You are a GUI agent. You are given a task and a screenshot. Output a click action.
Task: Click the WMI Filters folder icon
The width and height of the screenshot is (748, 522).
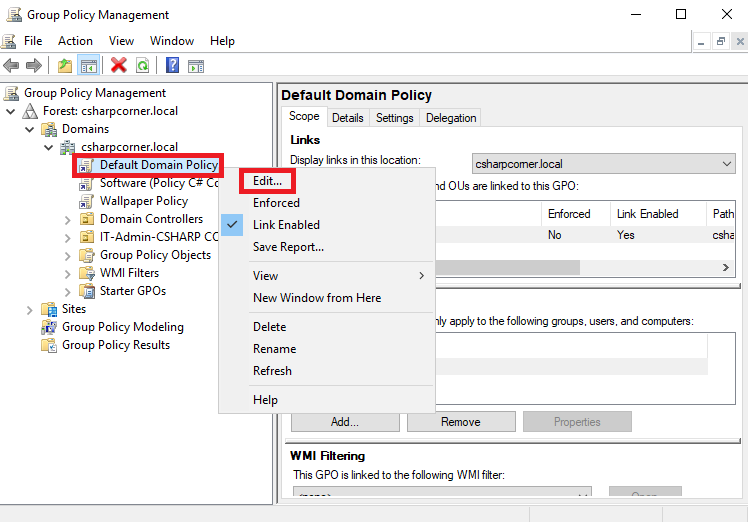click(x=86, y=273)
